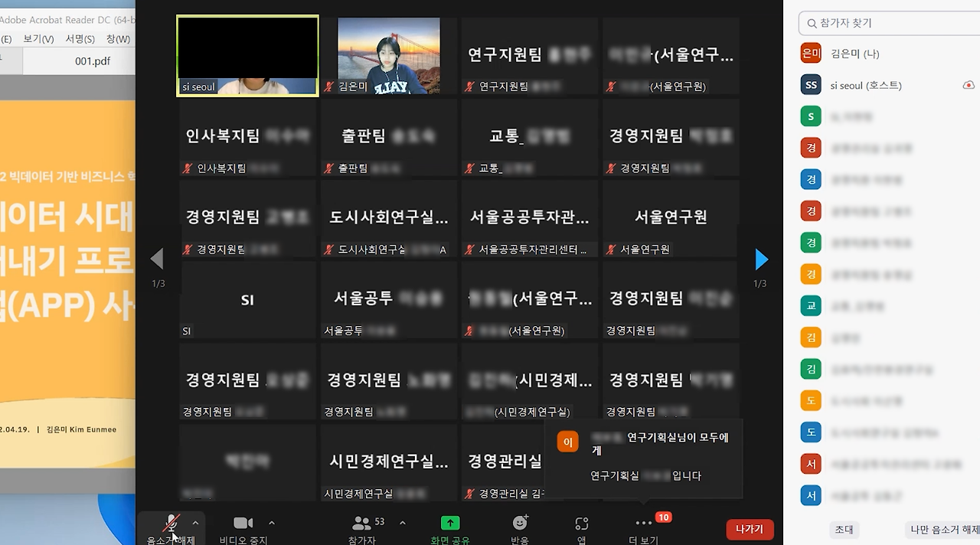Focus the 참가자 찾기 search field
Image resolution: width=980 pixels, height=545 pixels.
[x=890, y=23]
